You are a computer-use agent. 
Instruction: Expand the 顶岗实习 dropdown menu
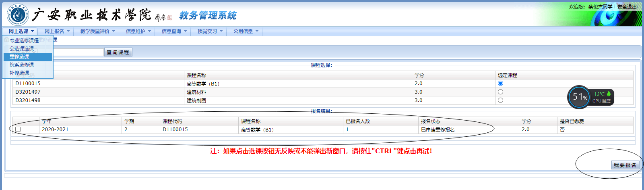click(210, 31)
